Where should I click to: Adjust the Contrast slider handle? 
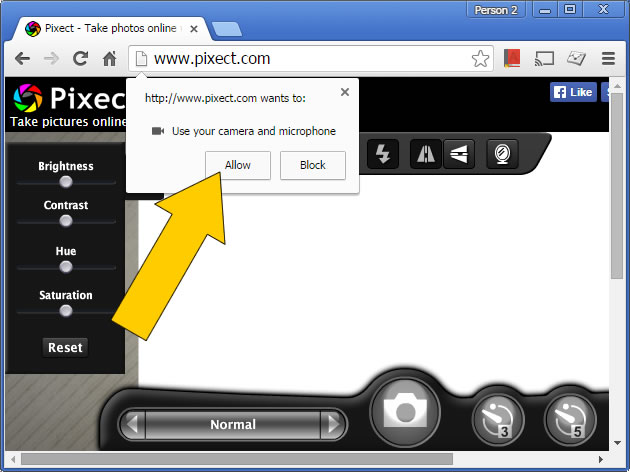(66, 221)
